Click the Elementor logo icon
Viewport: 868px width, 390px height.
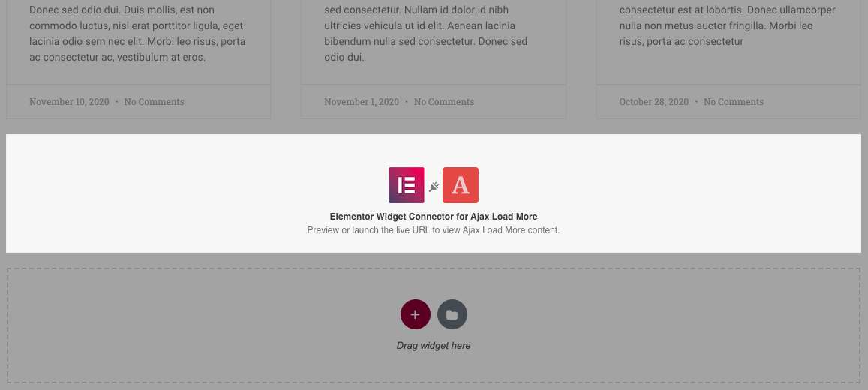click(x=407, y=185)
